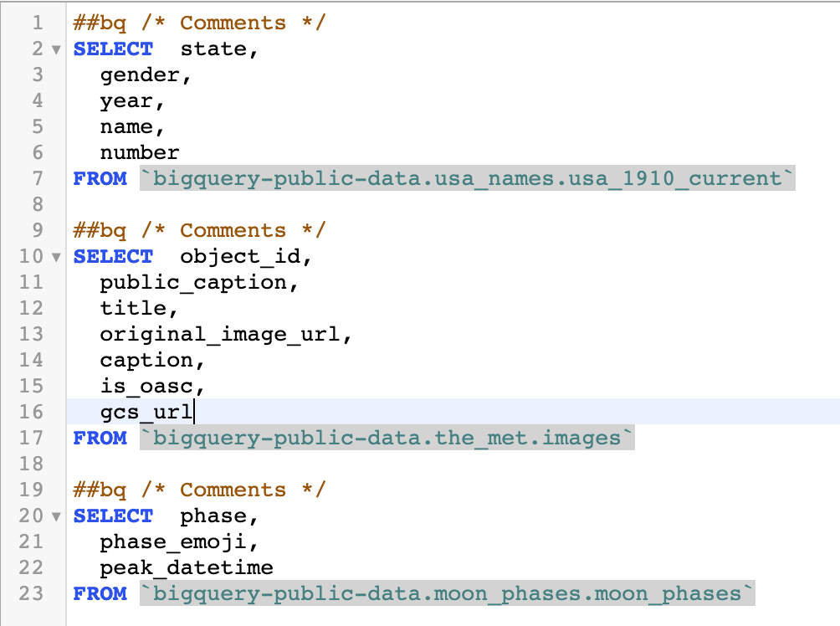Click the ##bq comment on line 19
The height and width of the screenshot is (626, 840).
coord(199,490)
